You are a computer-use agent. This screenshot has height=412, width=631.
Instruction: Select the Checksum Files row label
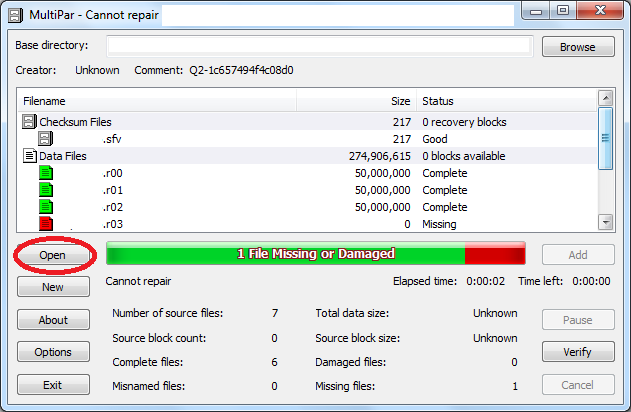(x=75, y=122)
